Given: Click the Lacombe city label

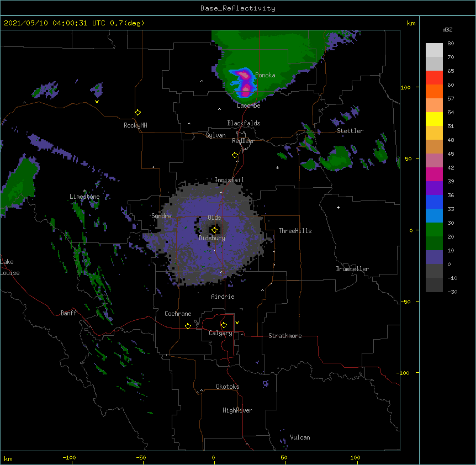Looking at the screenshot, I should coord(248,105).
